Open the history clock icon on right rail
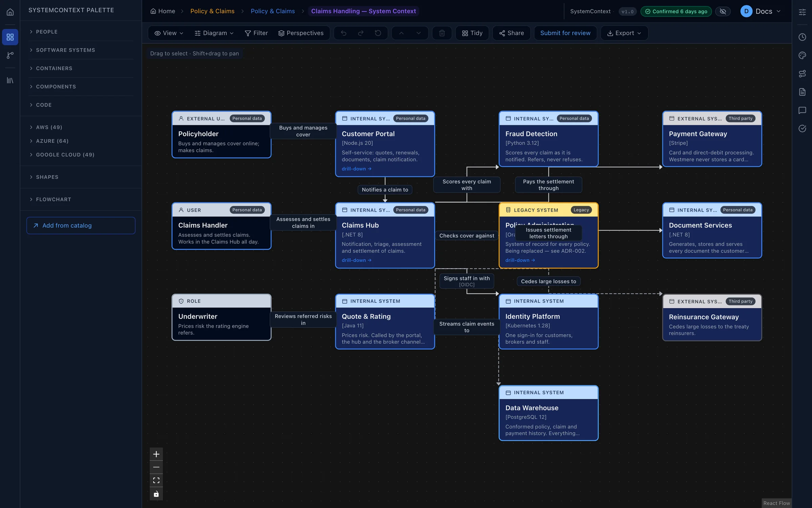 [802, 37]
